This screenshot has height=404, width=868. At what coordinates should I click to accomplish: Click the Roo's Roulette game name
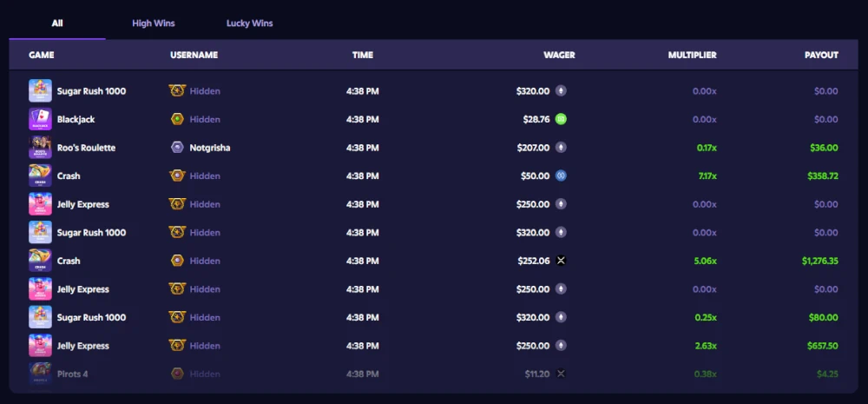pyautogui.click(x=86, y=148)
